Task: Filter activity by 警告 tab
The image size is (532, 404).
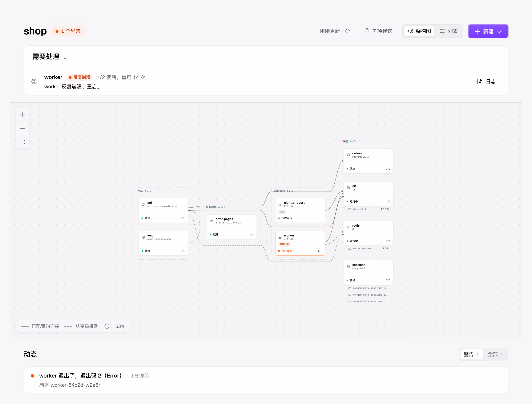Action: coord(471,354)
